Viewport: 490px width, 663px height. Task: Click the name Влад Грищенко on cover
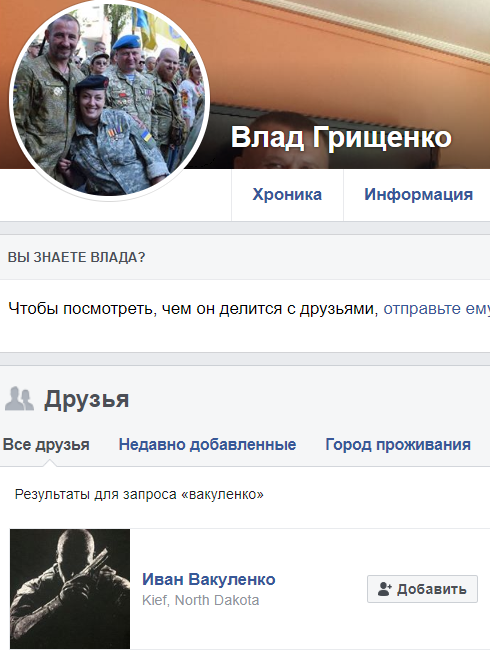[341, 137]
